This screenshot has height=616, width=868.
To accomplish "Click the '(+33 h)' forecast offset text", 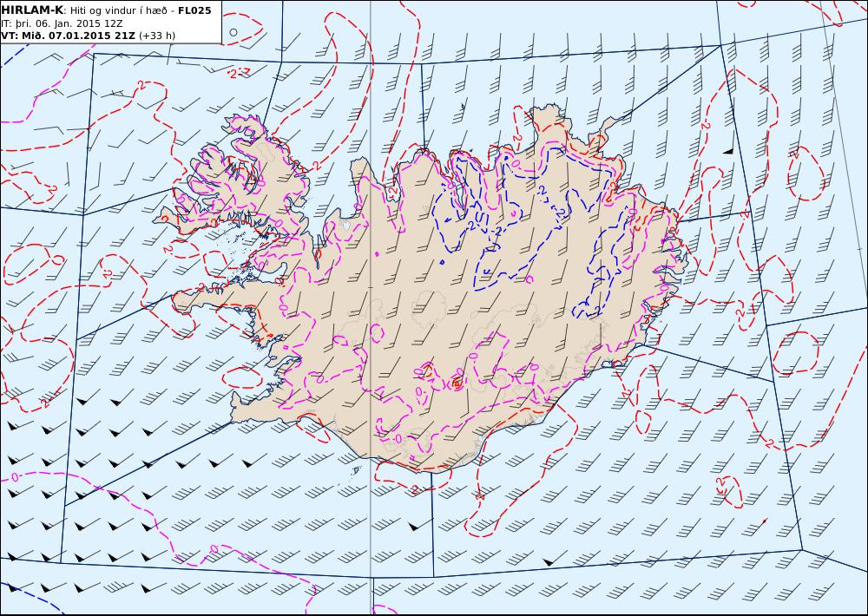I will point(156,36).
